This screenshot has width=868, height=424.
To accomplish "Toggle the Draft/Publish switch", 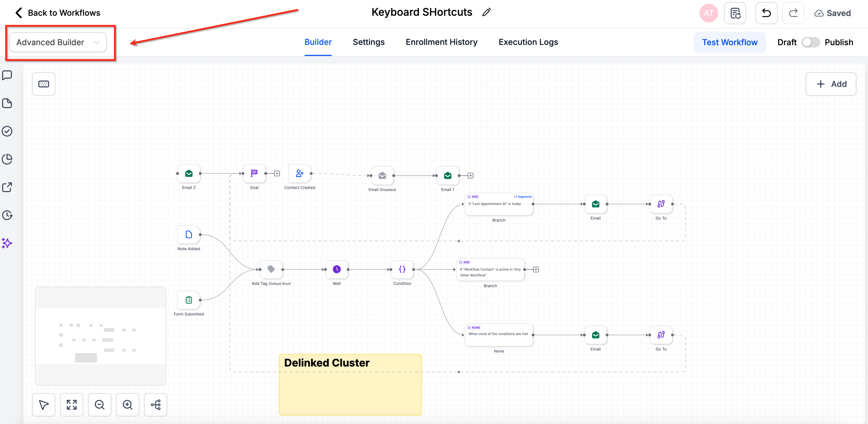I will [810, 43].
